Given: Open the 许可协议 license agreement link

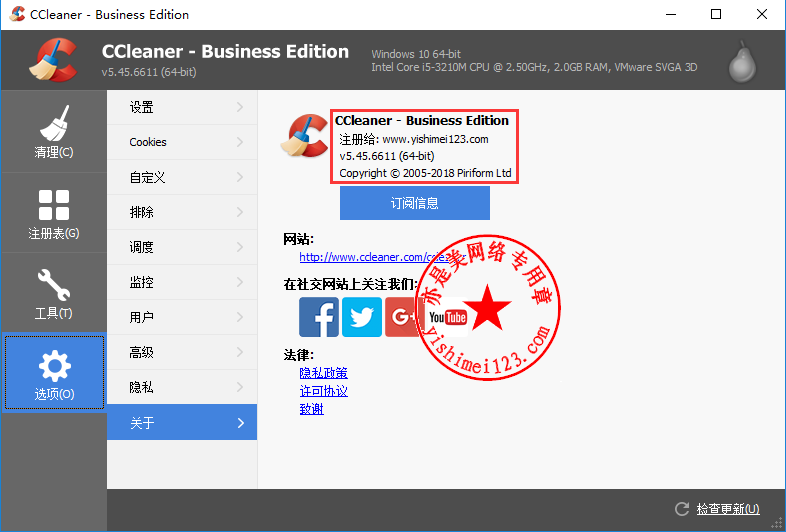Looking at the screenshot, I should pyautogui.click(x=323, y=391).
